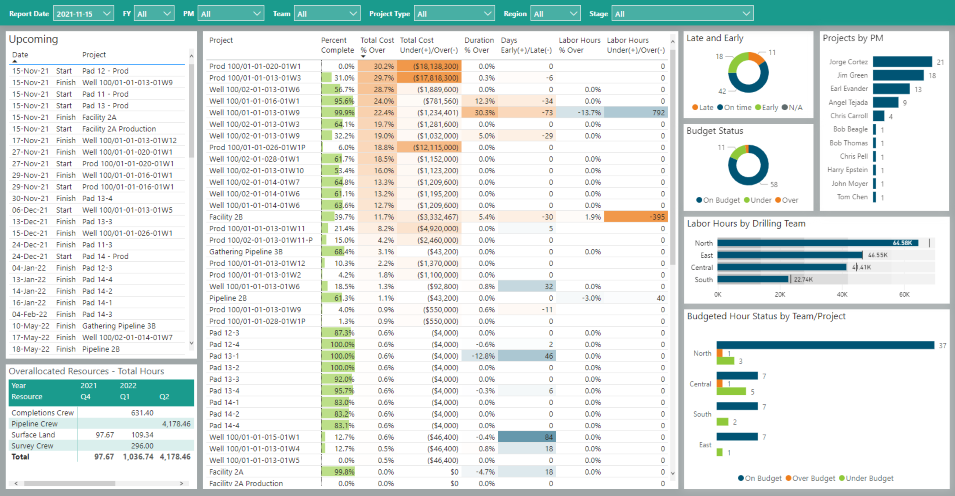Select Under Budget legend marker in bottom chart
955x496 pixels.
[840, 479]
